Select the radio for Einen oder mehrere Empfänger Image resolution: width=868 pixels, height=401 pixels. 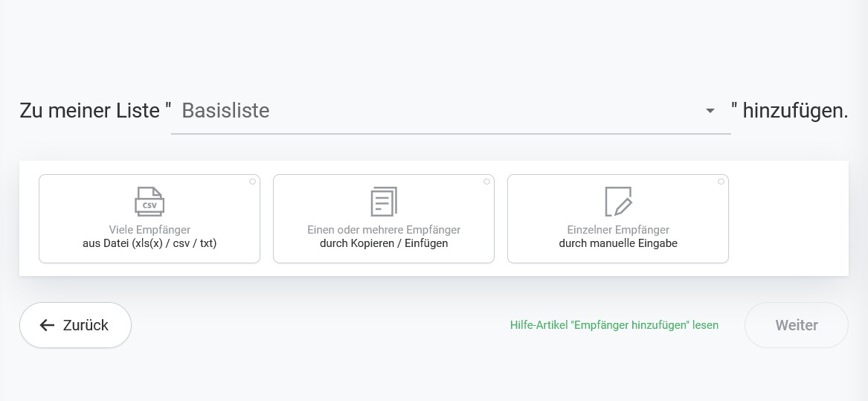(486, 182)
